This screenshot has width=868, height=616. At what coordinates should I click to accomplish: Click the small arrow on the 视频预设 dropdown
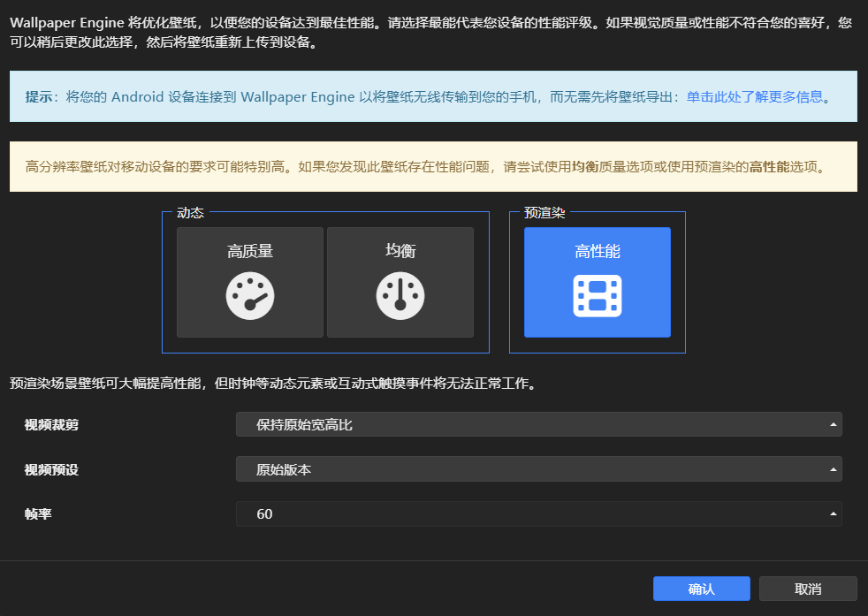832,469
